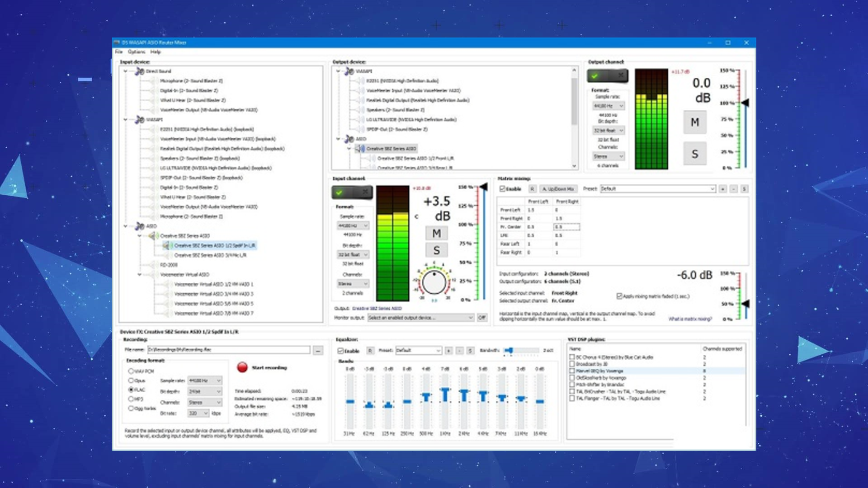The image size is (868, 488).
Task: Click the File name input field
Action: [229, 350]
